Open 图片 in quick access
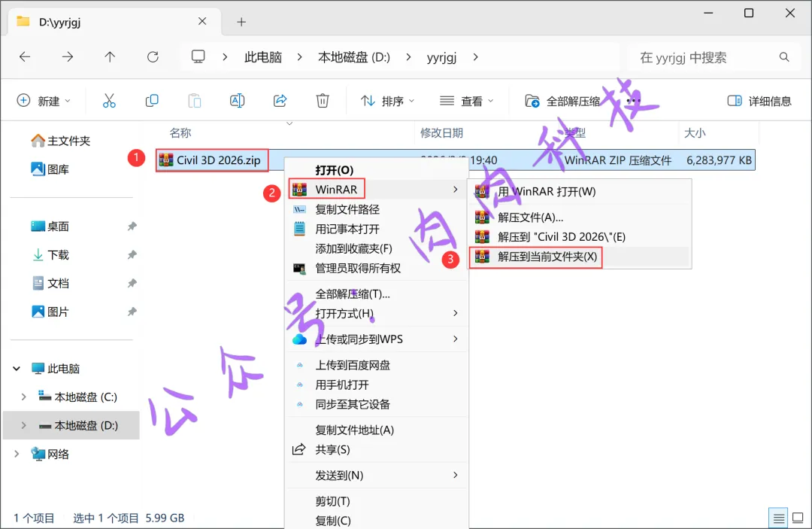The image size is (812, 529). 50,312
